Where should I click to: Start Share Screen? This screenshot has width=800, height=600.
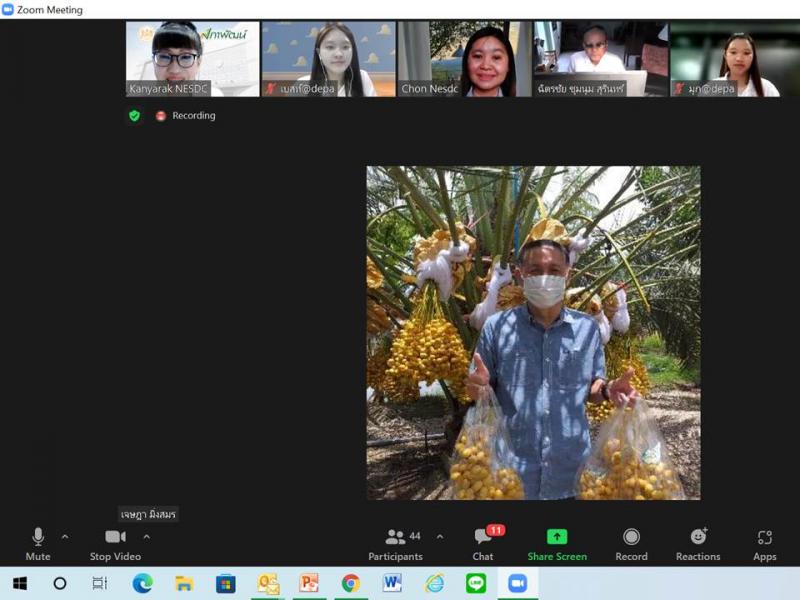[x=557, y=544]
